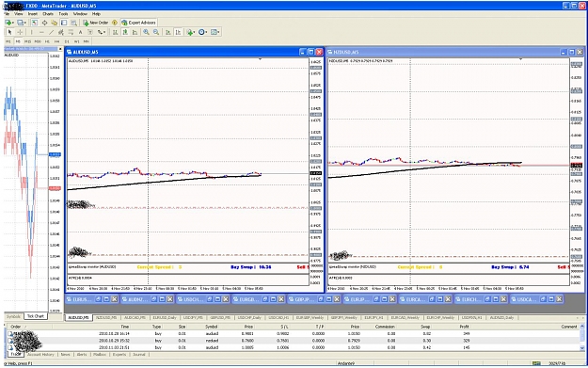The image size is (588, 368).
Task: Toggle the Expert Advisors button
Action: tap(138, 23)
